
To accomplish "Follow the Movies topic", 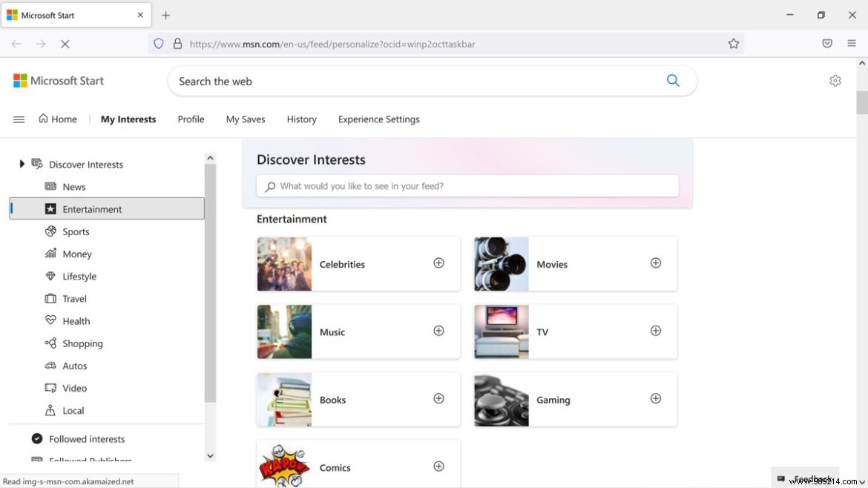I will (x=656, y=263).
